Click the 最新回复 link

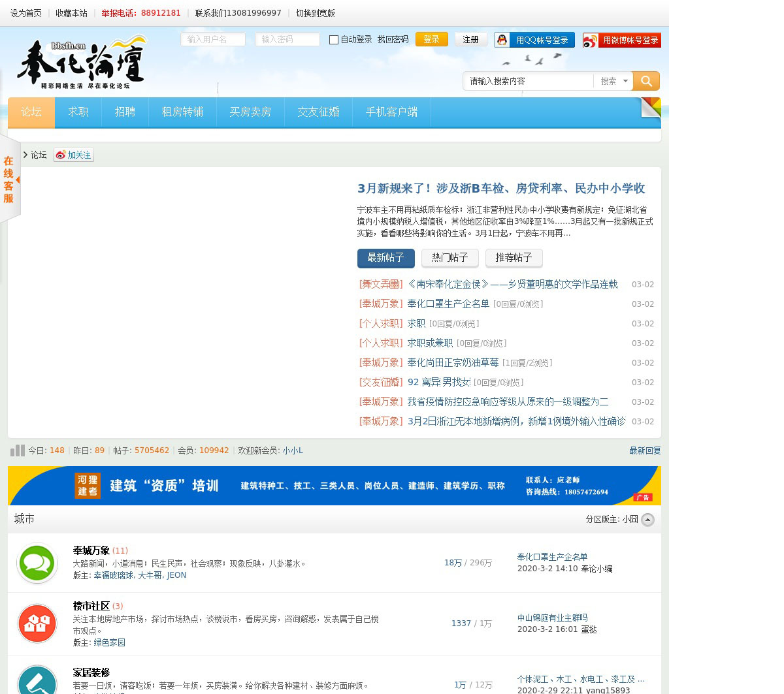(645, 450)
